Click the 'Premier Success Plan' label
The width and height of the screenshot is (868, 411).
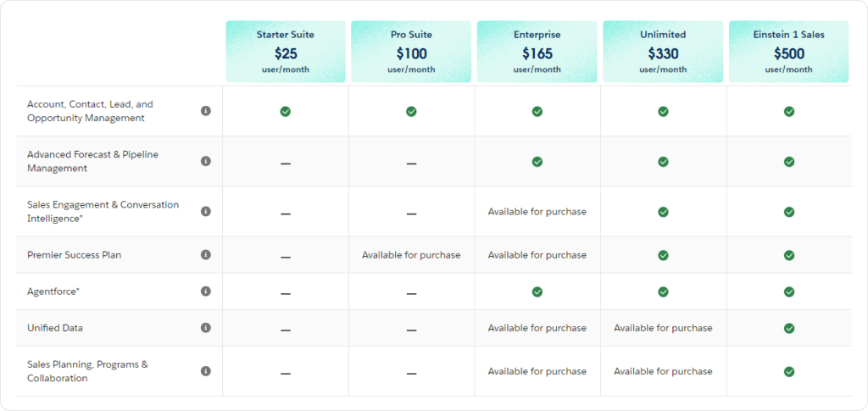click(75, 255)
